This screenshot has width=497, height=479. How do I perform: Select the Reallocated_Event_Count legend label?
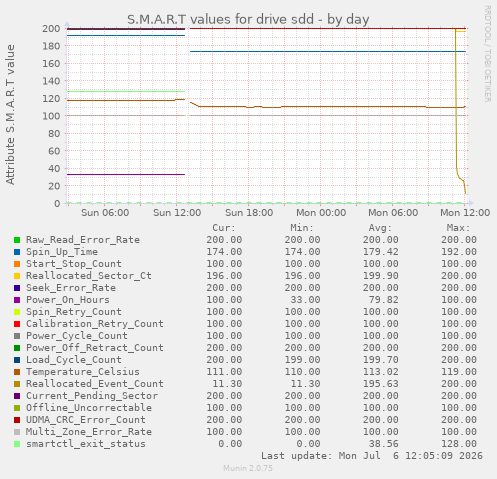(95, 384)
